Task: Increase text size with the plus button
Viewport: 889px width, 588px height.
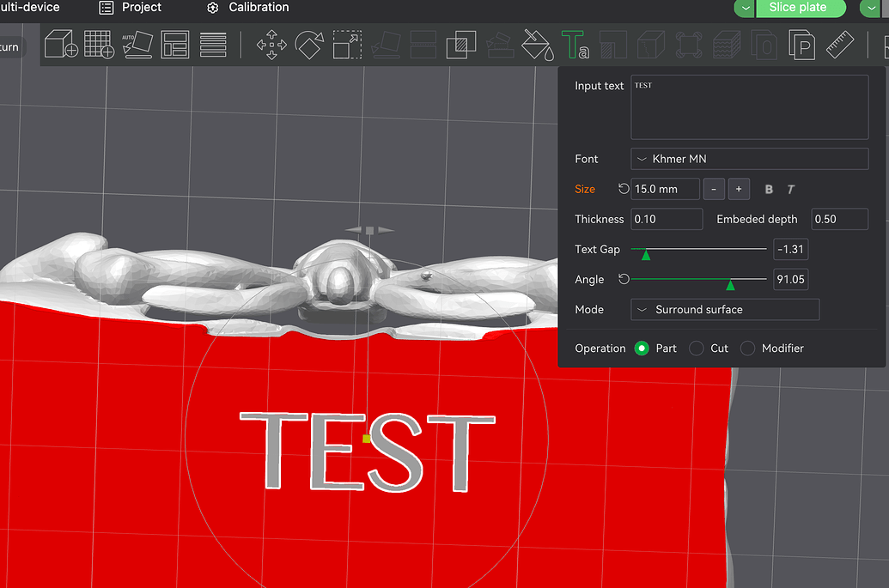Action: point(739,189)
